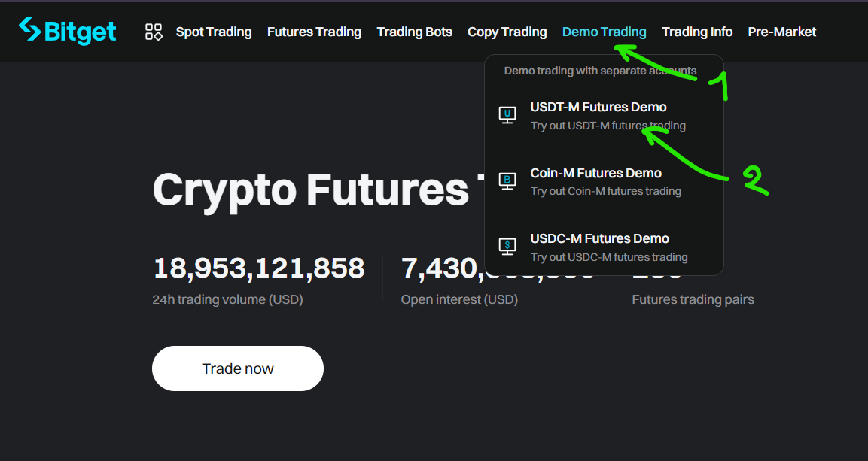Image resolution: width=868 pixels, height=461 pixels.
Task: Select the USDC-M Futures Demo dollar icon
Action: (x=508, y=246)
